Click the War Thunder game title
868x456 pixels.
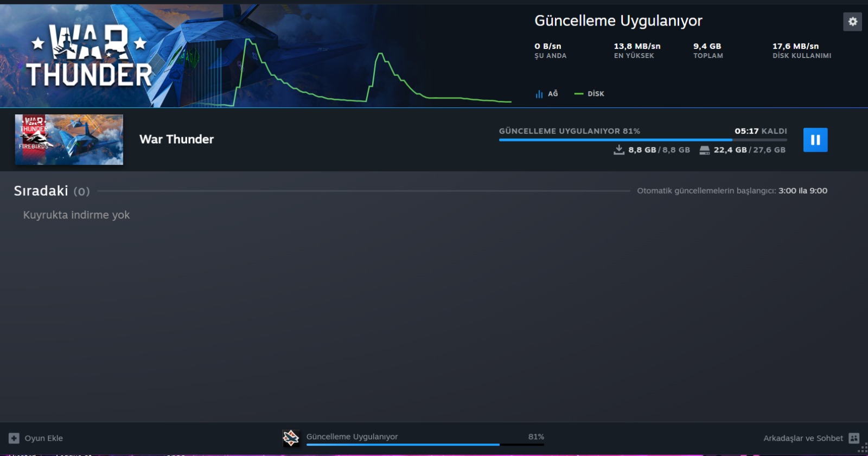pos(176,139)
